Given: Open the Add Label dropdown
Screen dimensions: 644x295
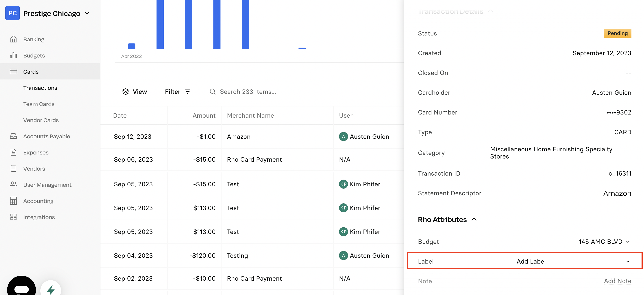Looking at the screenshot, I should [x=524, y=261].
